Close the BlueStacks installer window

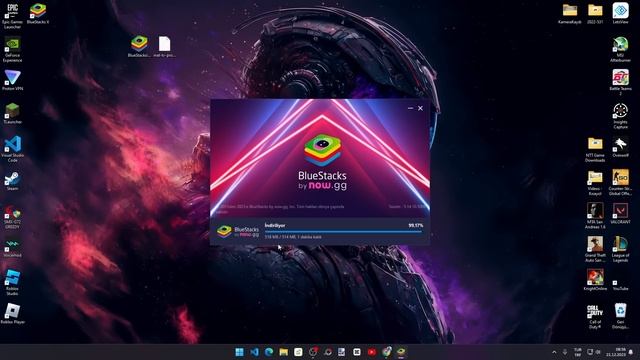pyautogui.click(x=420, y=108)
